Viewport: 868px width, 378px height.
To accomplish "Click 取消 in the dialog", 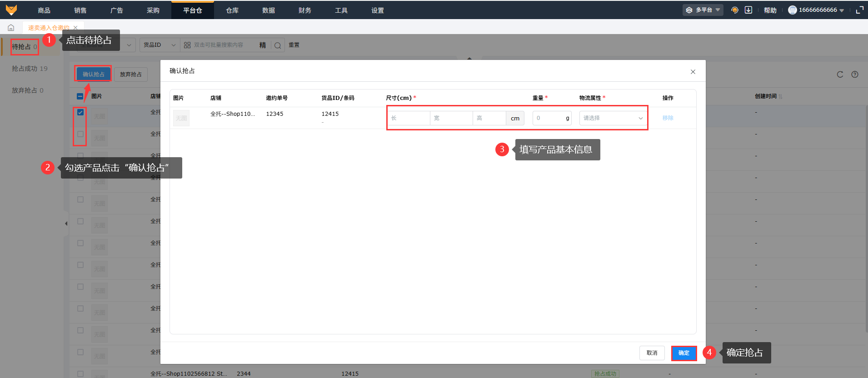I will pos(652,353).
